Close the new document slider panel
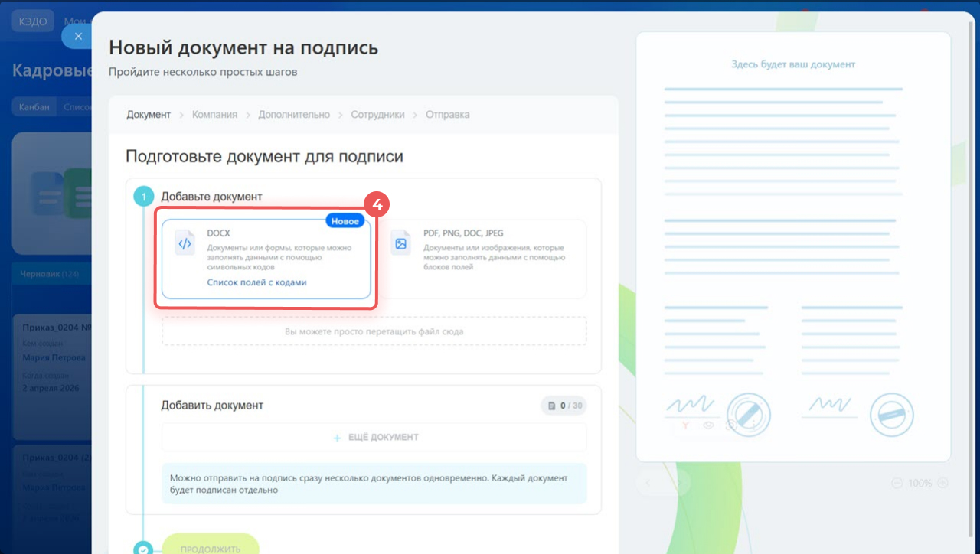The image size is (980, 554). [x=78, y=36]
